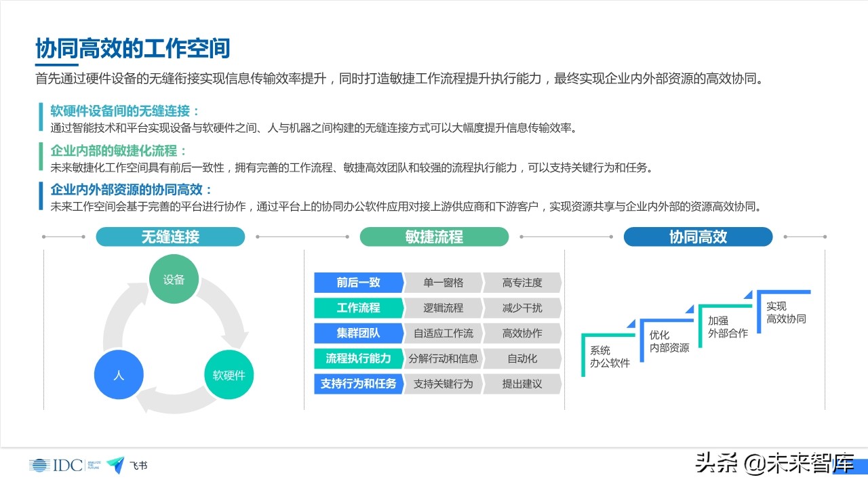Switch to the 集群团队 row
The height and width of the screenshot is (488, 868).
point(358,333)
